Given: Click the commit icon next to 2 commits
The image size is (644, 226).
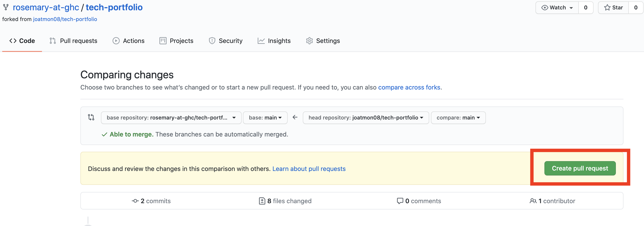Looking at the screenshot, I should pyautogui.click(x=135, y=201).
